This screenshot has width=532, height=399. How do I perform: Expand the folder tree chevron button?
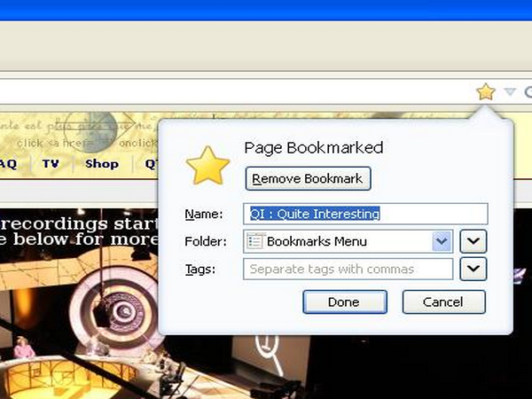473,241
